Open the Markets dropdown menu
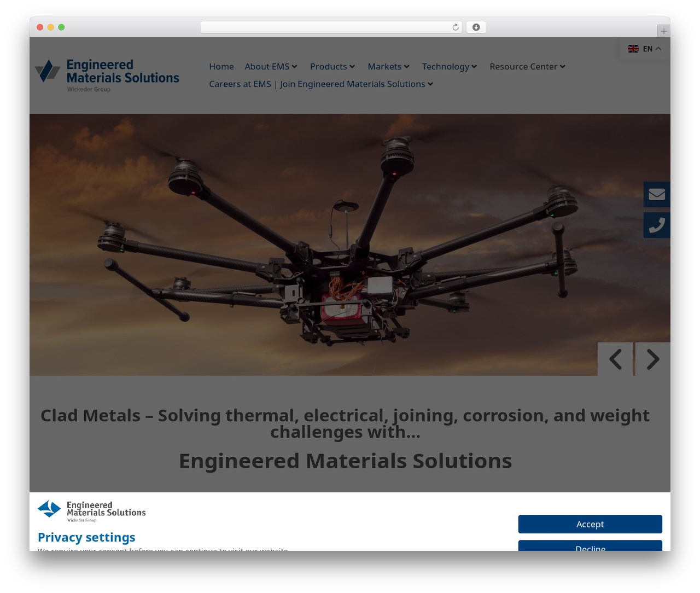This screenshot has height=593, width=700. (x=388, y=67)
